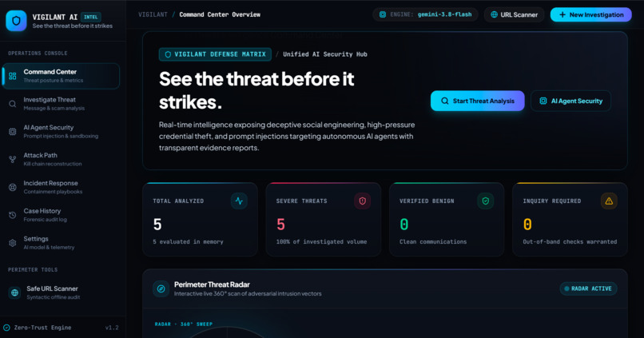Click the Investigate Threat magnifier icon

(x=13, y=104)
